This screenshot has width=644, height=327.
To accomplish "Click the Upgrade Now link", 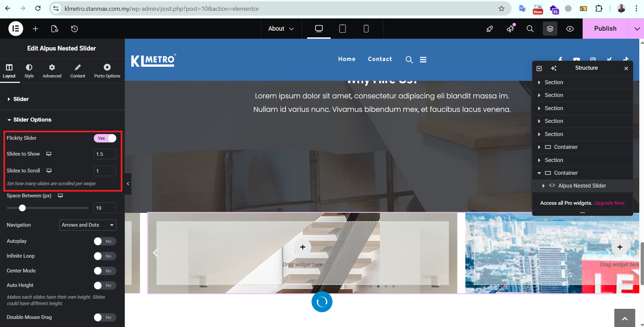I will [609, 203].
